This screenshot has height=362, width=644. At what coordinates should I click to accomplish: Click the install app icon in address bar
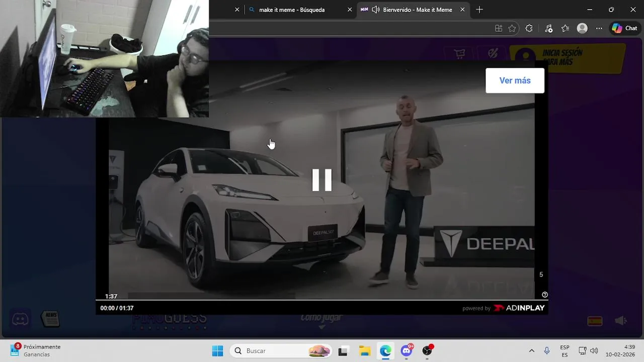pos(499,29)
